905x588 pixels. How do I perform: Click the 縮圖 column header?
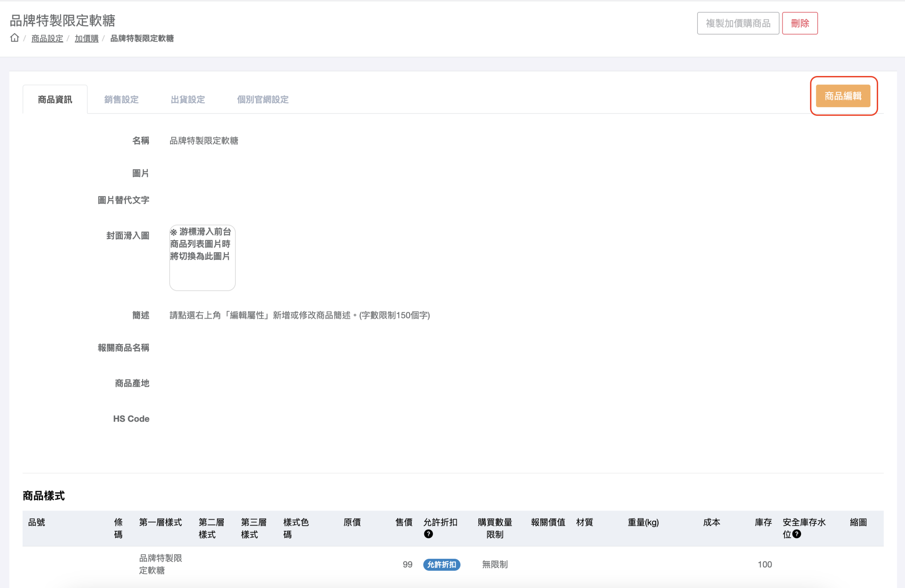pyautogui.click(x=858, y=522)
